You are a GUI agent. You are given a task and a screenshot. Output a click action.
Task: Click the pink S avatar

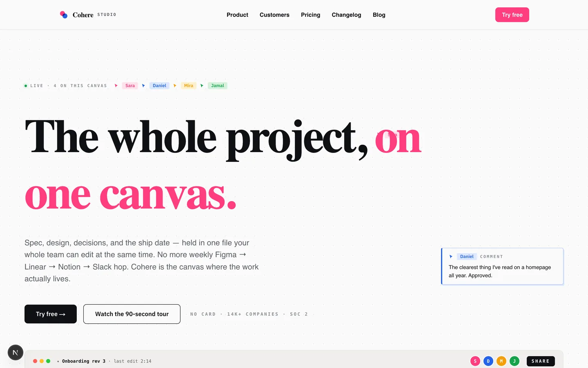[x=475, y=361]
